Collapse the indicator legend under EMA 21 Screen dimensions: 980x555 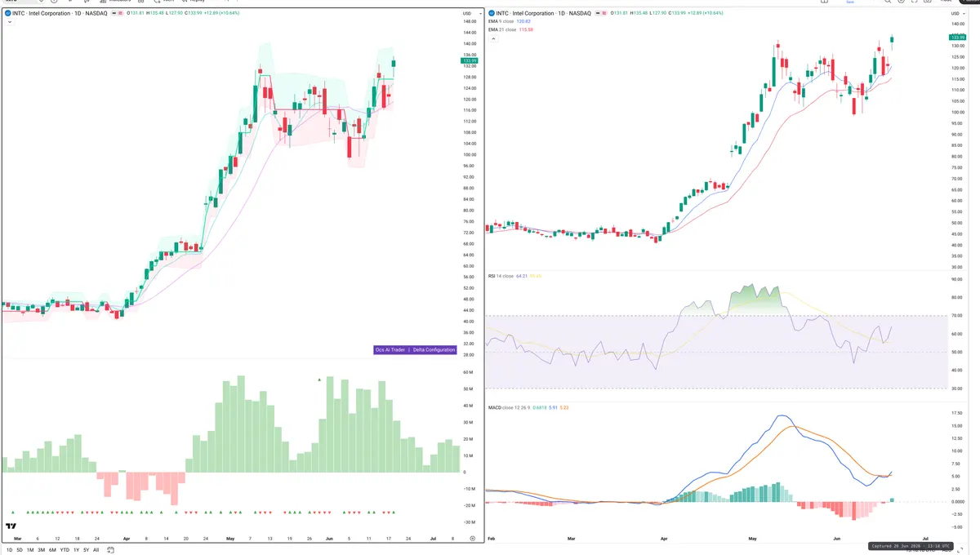tap(493, 38)
